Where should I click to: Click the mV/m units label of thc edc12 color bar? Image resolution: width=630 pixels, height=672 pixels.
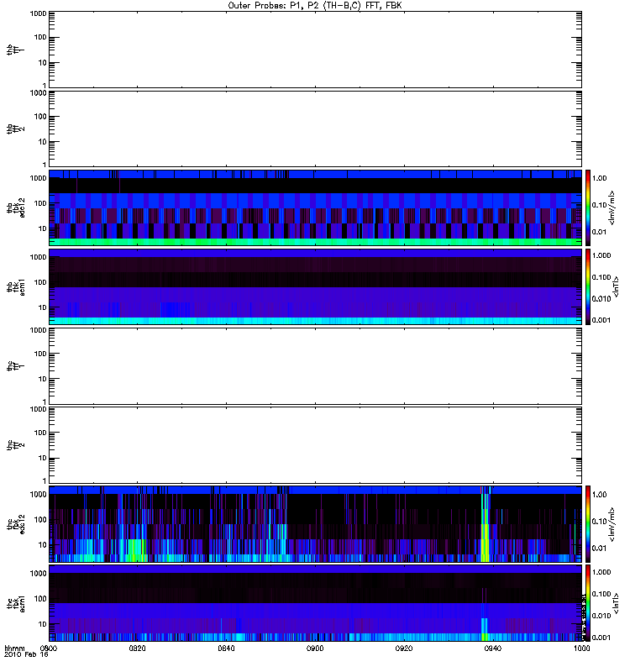(612, 524)
